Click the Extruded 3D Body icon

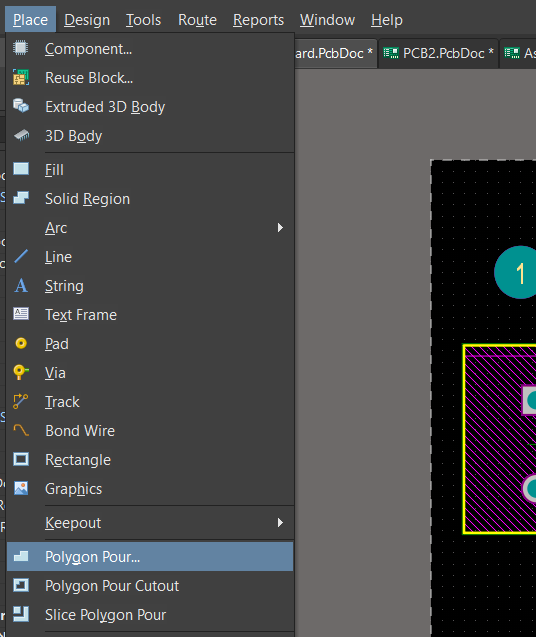point(21,106)
